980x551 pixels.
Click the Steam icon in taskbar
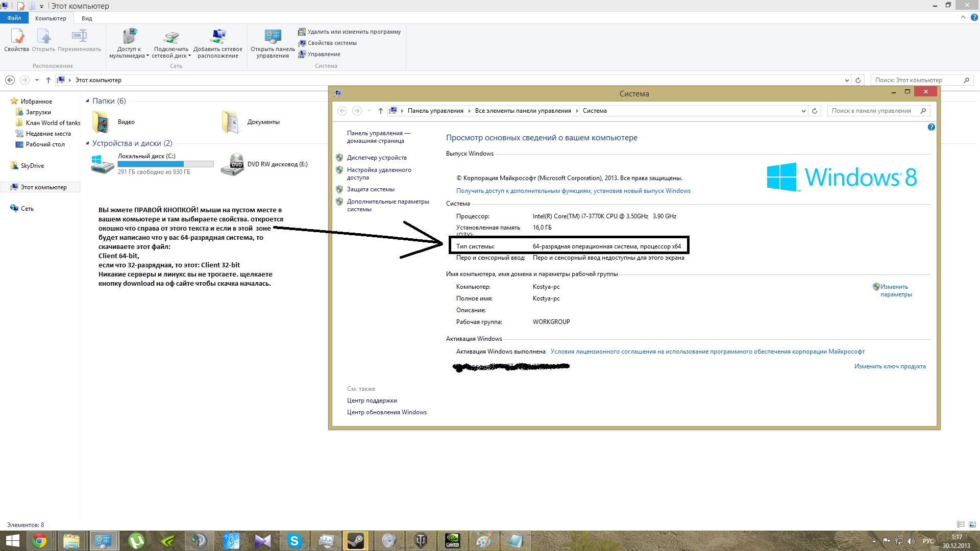[356, 540]
